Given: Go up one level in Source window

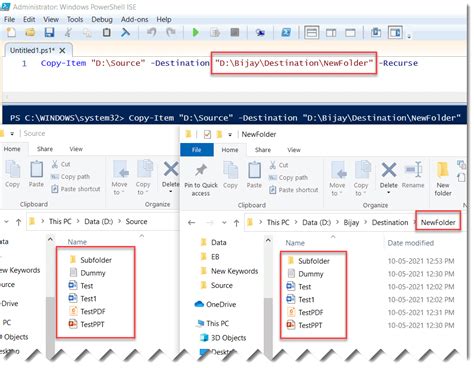Looking at the screenshot, I should pos(19,222).
